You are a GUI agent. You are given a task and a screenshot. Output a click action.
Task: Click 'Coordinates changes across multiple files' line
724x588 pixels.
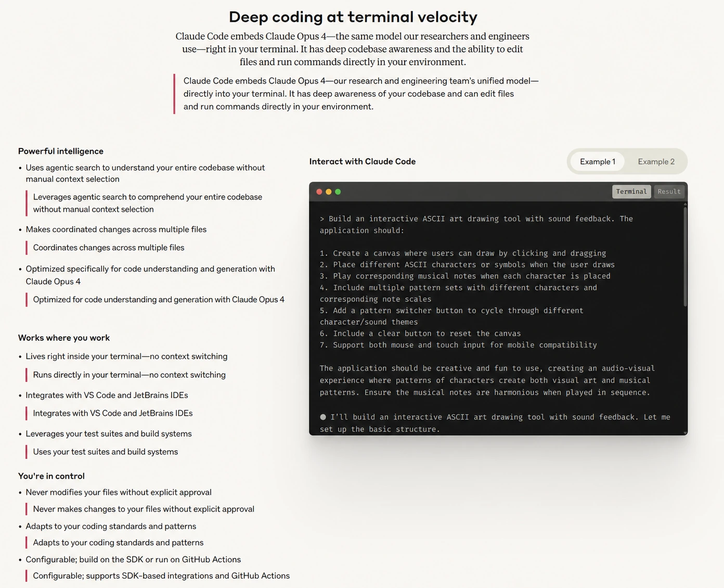[x=109, y=248]
